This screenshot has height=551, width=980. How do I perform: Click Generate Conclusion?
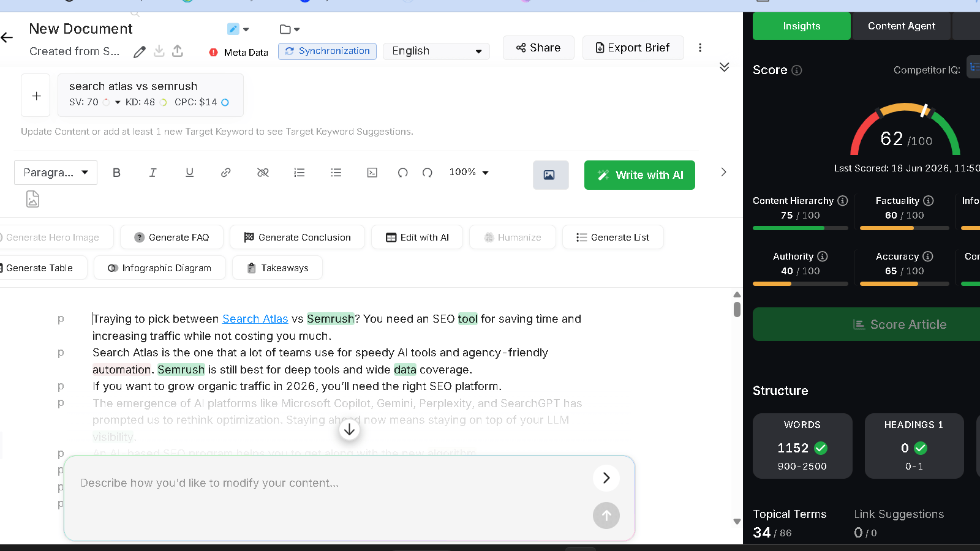(297, 238)
